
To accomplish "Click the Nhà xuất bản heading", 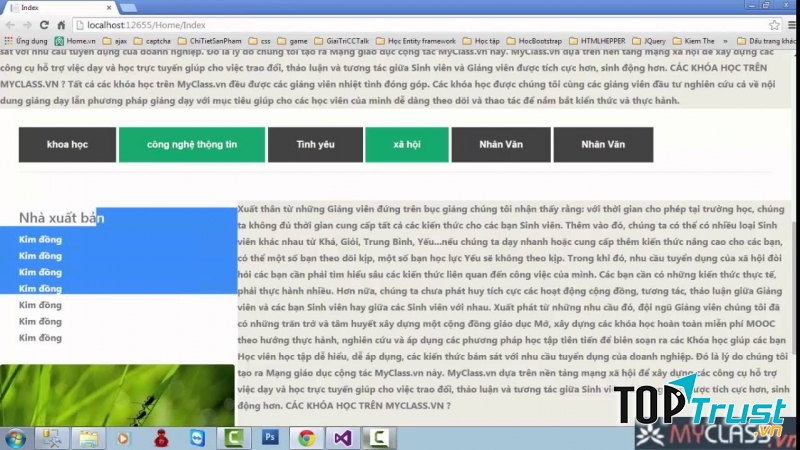I will pos(62,218).
